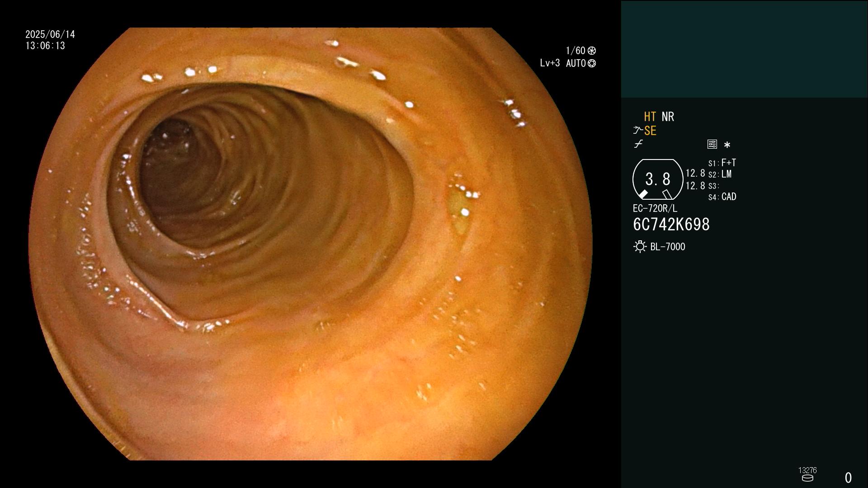Select the HT indicator label

click(650, 117)
